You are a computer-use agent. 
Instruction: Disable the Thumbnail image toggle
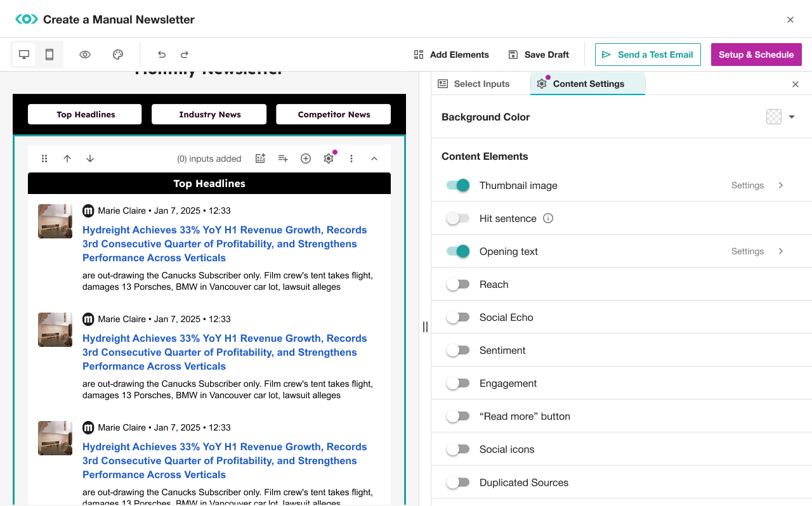[458, 185]
